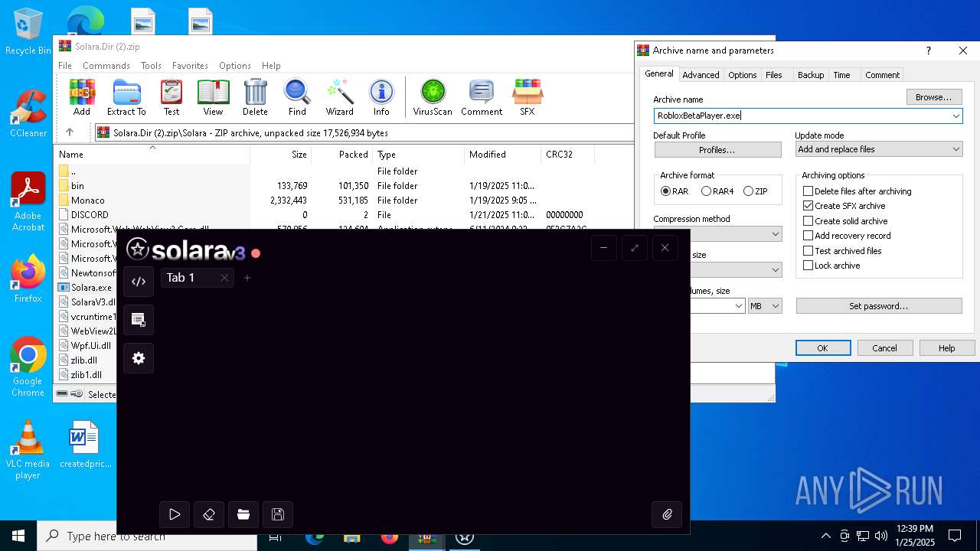Open Solara script editor code icon

click(x=139, y=282)
